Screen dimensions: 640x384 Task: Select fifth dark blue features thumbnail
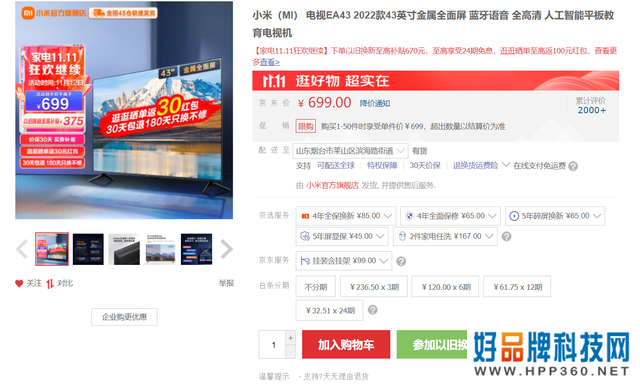pyautogui.click(x=196, y=249)
